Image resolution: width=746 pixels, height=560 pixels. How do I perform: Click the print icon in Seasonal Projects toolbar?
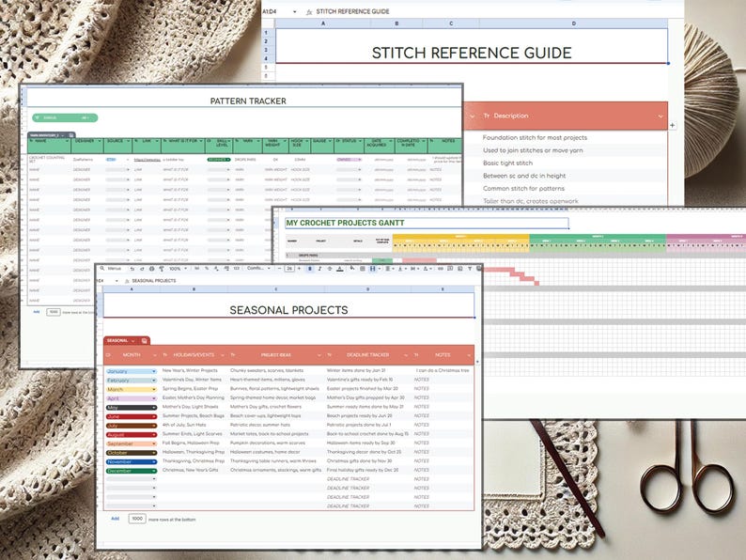152,269
